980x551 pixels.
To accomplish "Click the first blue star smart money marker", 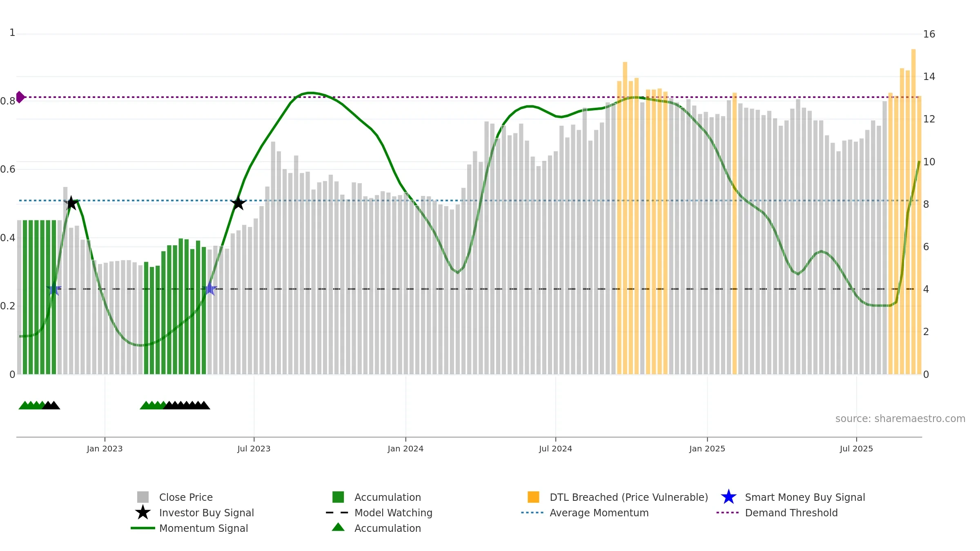I will click(x=53, y=289).
